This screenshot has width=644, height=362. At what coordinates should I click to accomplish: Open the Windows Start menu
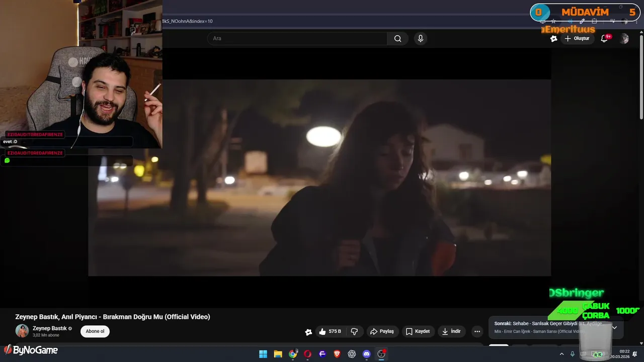263,354
